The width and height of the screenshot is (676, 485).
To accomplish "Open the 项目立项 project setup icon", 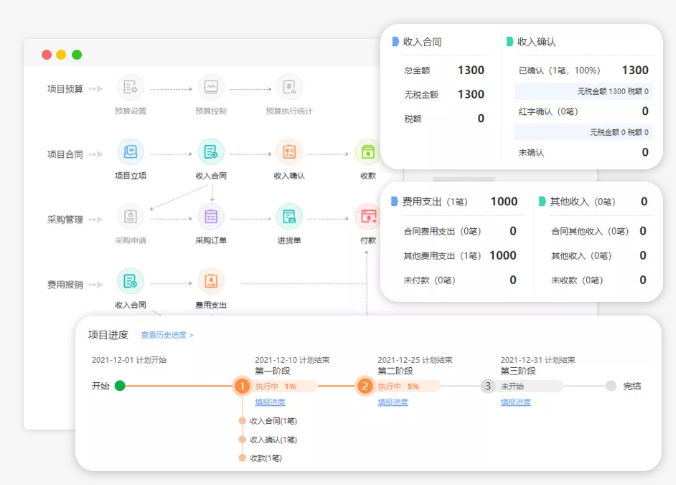I will click(x=130, y=152).
